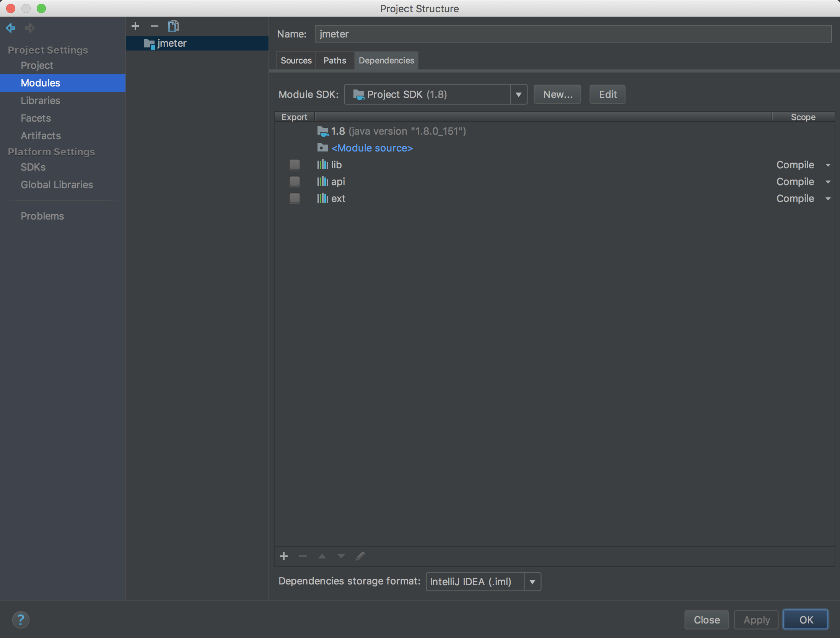Click the forward navigation arrow

pos(30,28)
